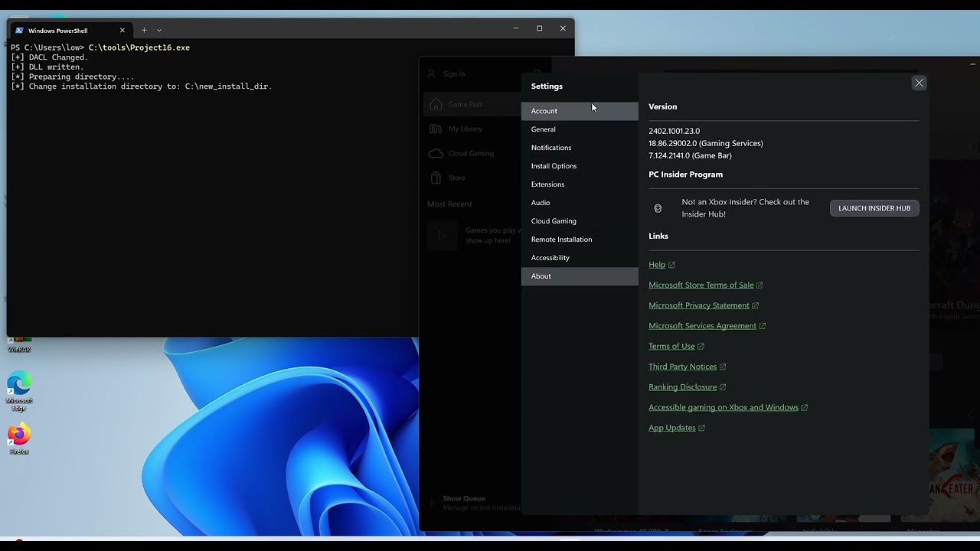
Task: Click the 'DACL Changed.' output line
Action: [50, 57]
